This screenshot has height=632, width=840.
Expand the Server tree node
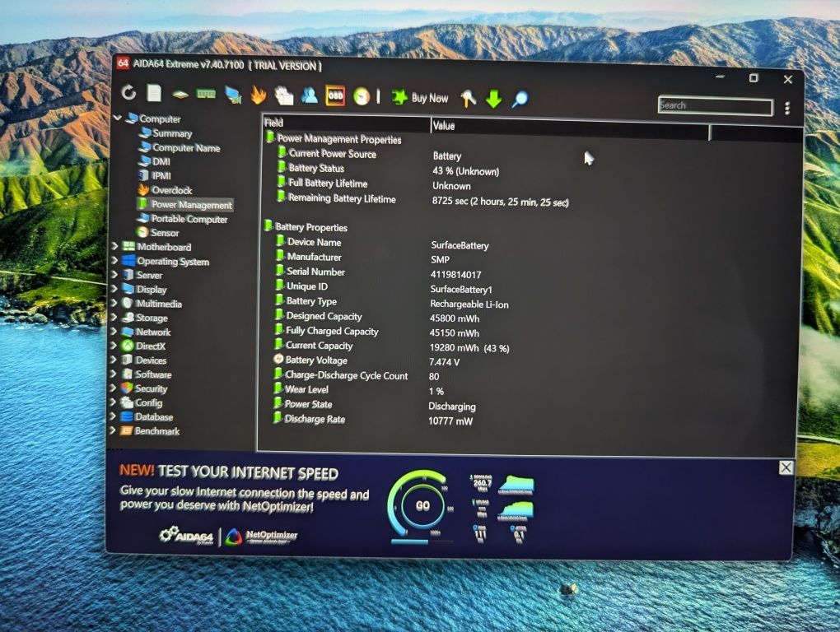[114, 275]
